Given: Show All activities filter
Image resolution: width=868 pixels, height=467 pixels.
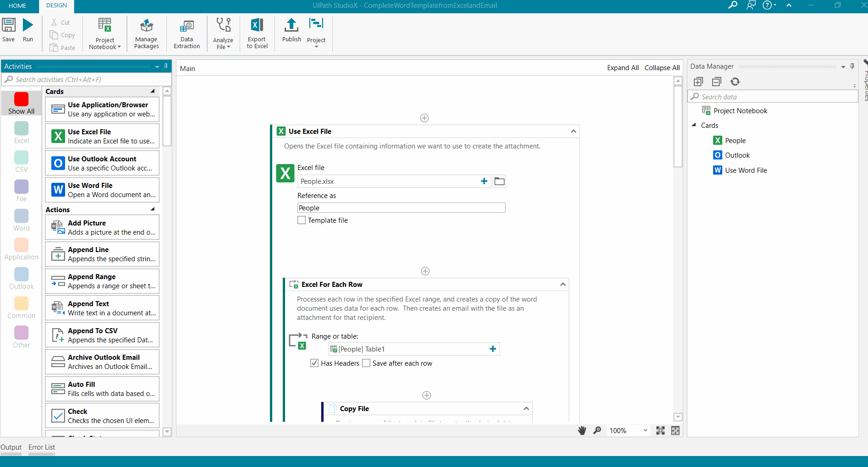Looking at the screenshot, I should coord(21,104).
